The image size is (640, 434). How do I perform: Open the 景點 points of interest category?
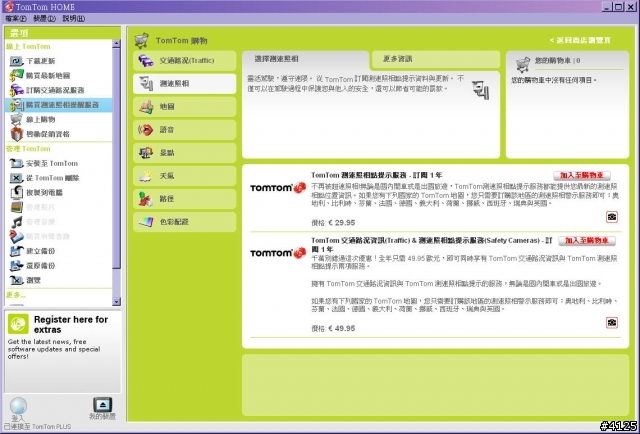184,153
